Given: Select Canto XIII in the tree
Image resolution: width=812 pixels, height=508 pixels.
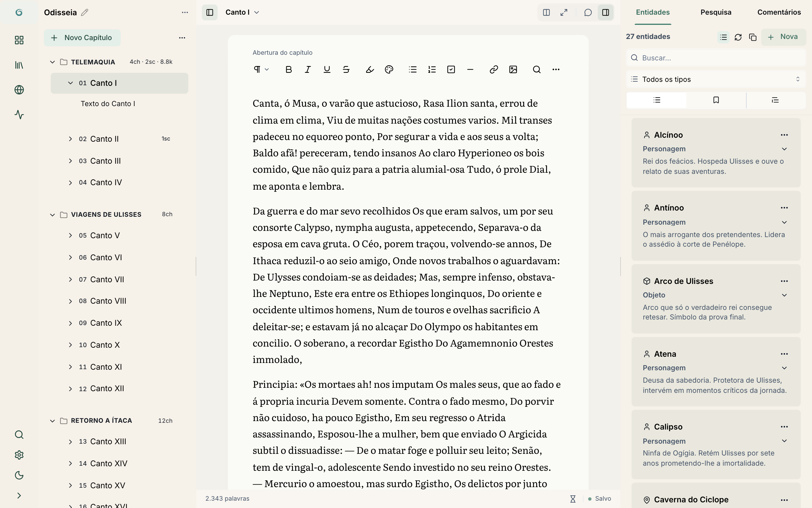Looking at the screenshot, I should tap(108, 441).
